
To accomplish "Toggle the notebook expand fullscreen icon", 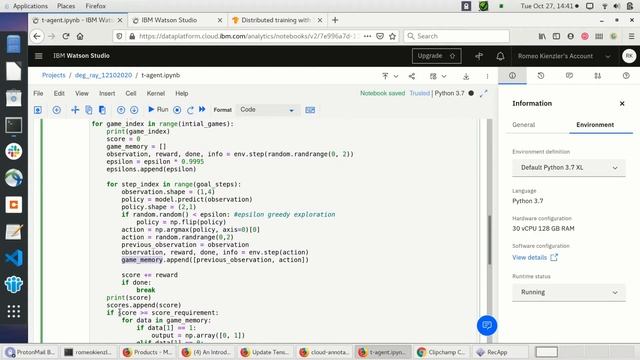I will pos(484,93).
